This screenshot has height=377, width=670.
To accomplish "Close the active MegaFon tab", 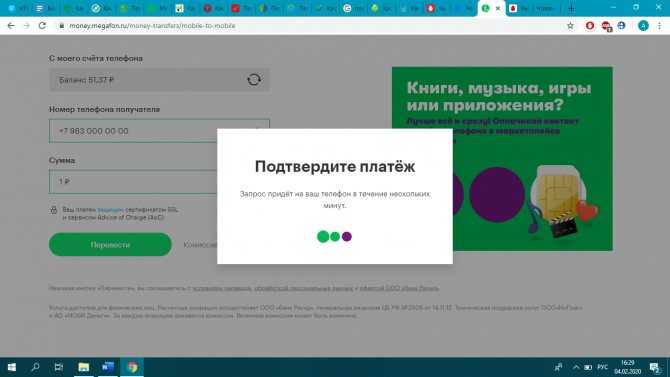I will coord(498,8).
